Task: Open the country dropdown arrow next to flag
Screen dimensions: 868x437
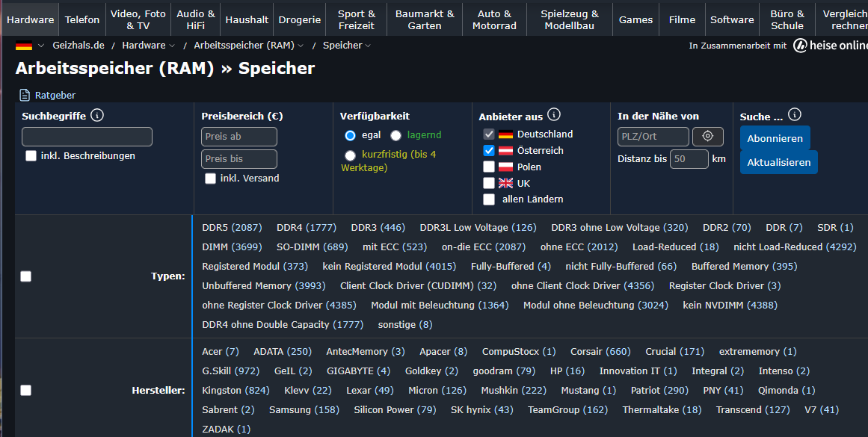Action: pos(40,46)
